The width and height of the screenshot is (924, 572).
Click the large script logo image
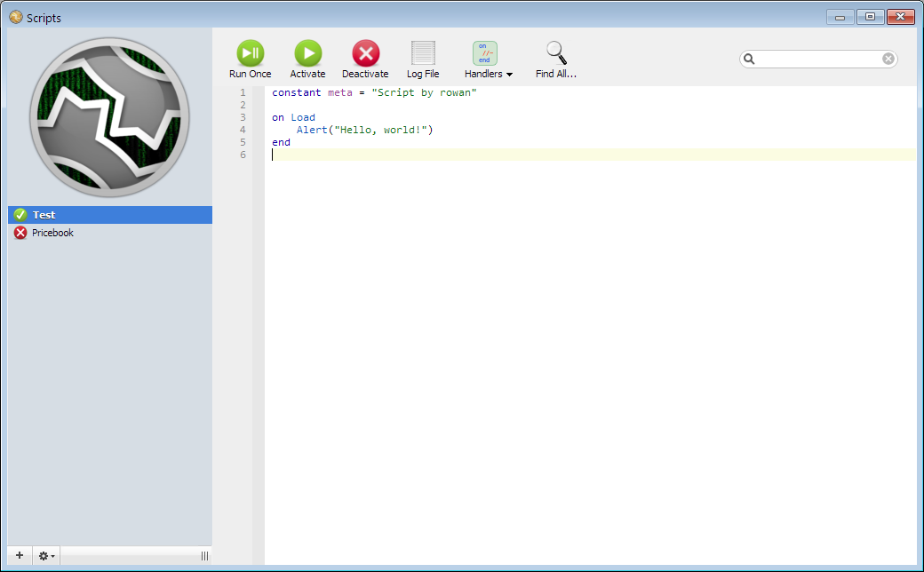(109, 117)
